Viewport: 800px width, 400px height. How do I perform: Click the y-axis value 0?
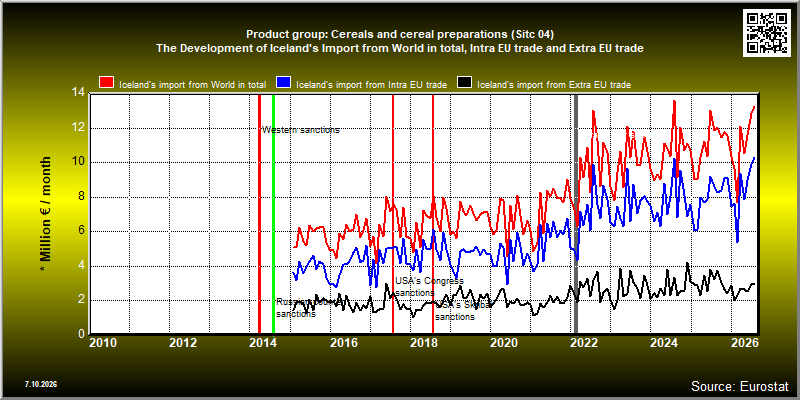[x=81, y=335]
